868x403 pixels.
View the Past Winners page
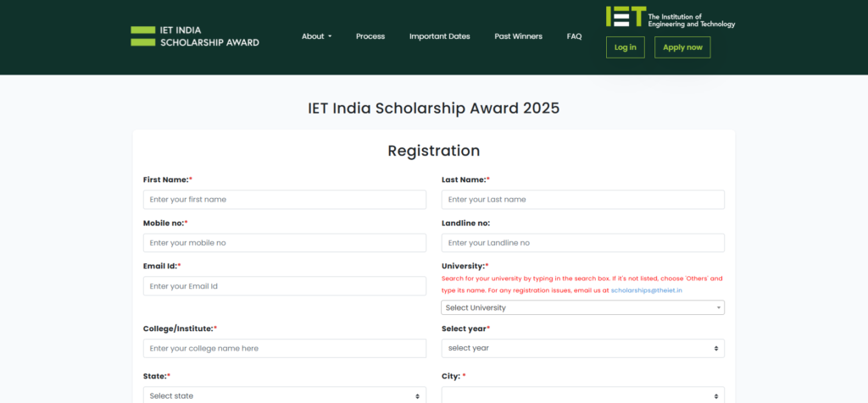point(518,36)
